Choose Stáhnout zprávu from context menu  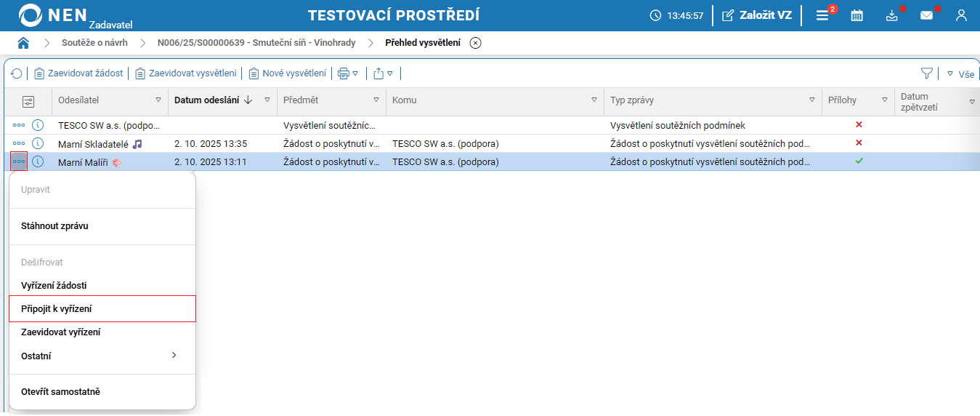(x=54, y=226)
